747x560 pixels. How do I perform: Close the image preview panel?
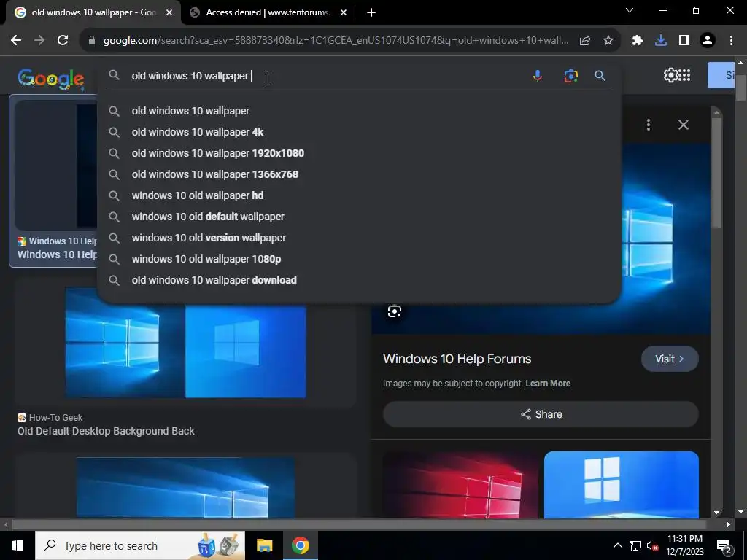tap(683, 125)
